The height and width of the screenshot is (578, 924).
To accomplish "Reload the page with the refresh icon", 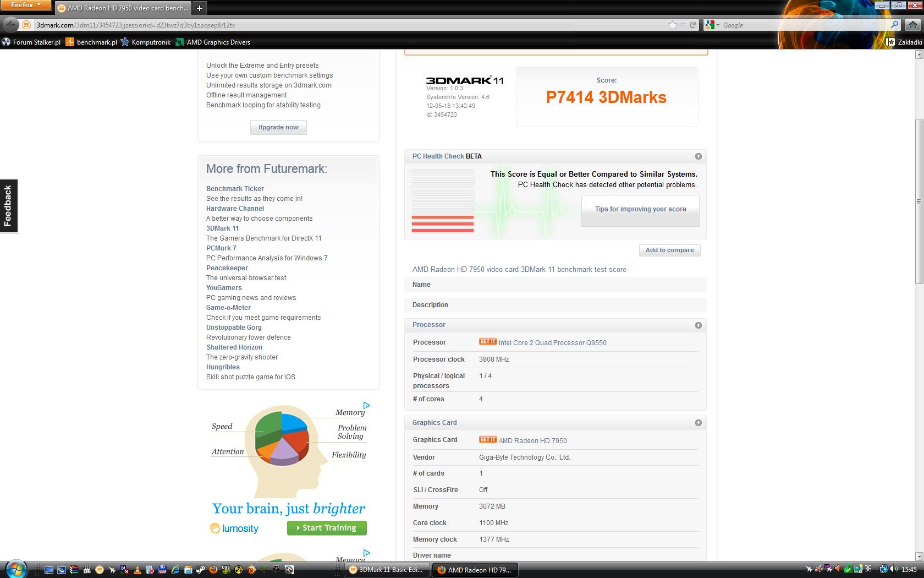I will click(x=692, y=25).
